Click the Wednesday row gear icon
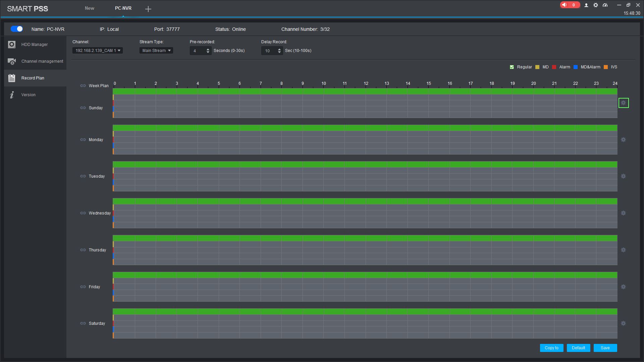Viewport: 644px width, 362px height. coord(623,213)
